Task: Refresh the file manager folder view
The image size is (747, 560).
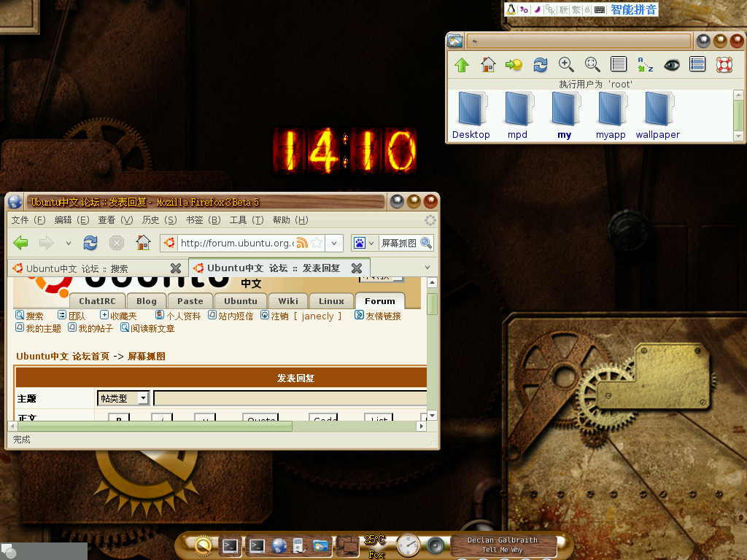Action: (x=541, y=64)
